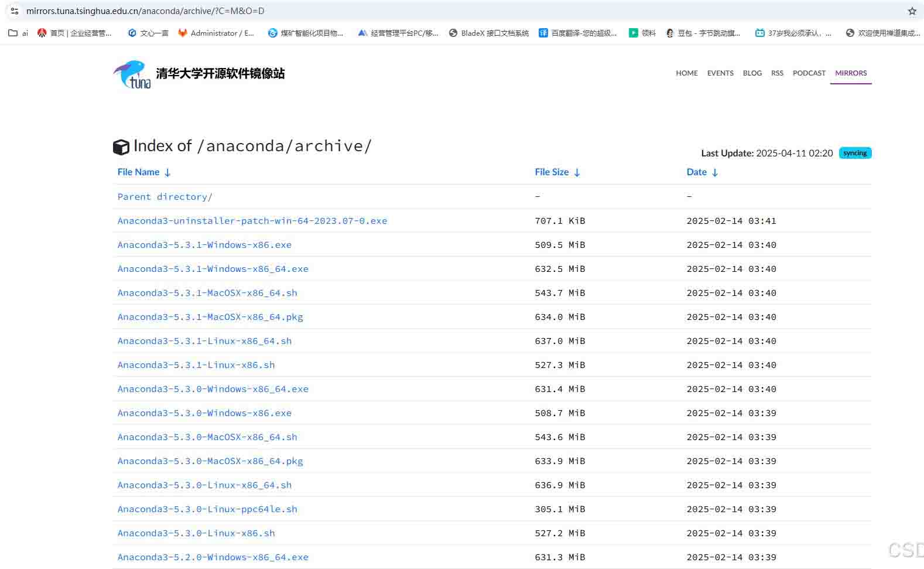Select the 508.7 MiB file size cell
Screen dimensions: 924x569
560,413
